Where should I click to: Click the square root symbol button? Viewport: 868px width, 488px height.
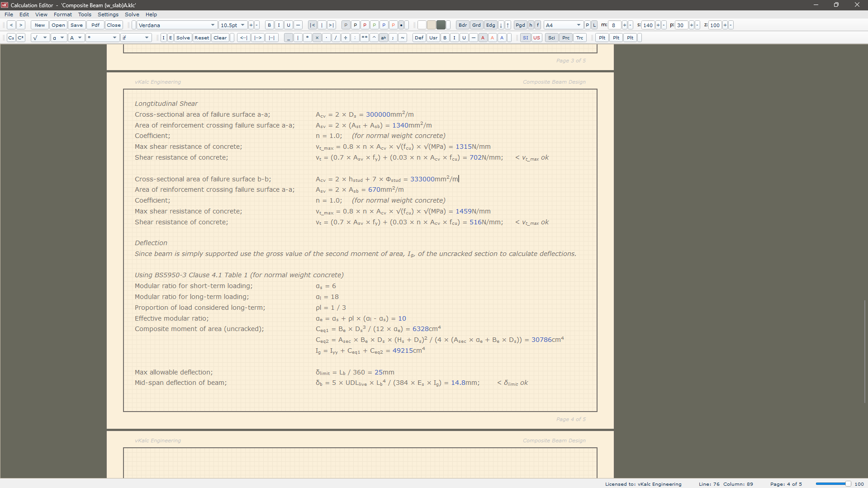(x=36, y=38)
